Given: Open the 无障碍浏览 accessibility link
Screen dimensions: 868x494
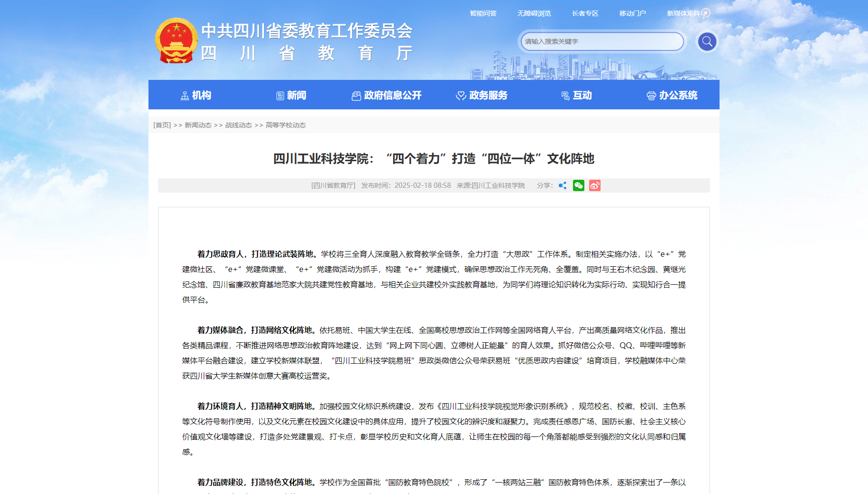Looking at the screenshot, I should pyautogui.click(x=534, y=13).
